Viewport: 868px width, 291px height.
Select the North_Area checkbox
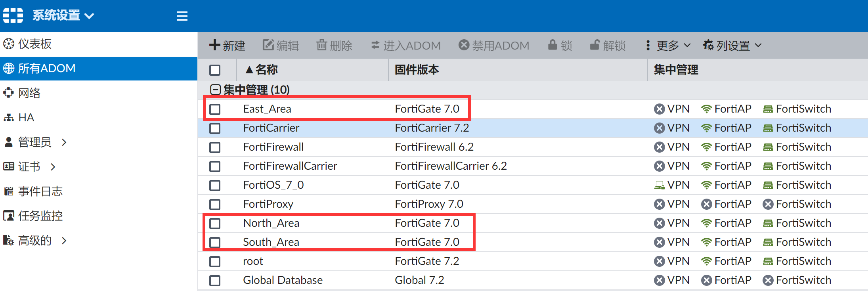(x=215, y=223)
